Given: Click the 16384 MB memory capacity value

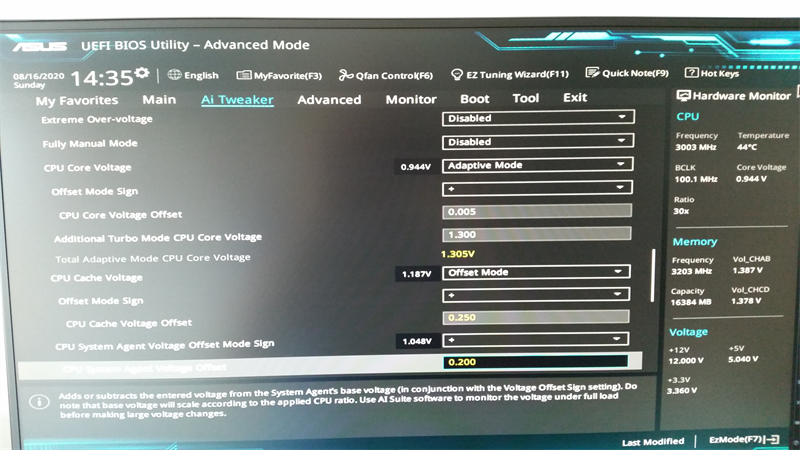Looking at the screenshot, I should (x=690, y=302).
